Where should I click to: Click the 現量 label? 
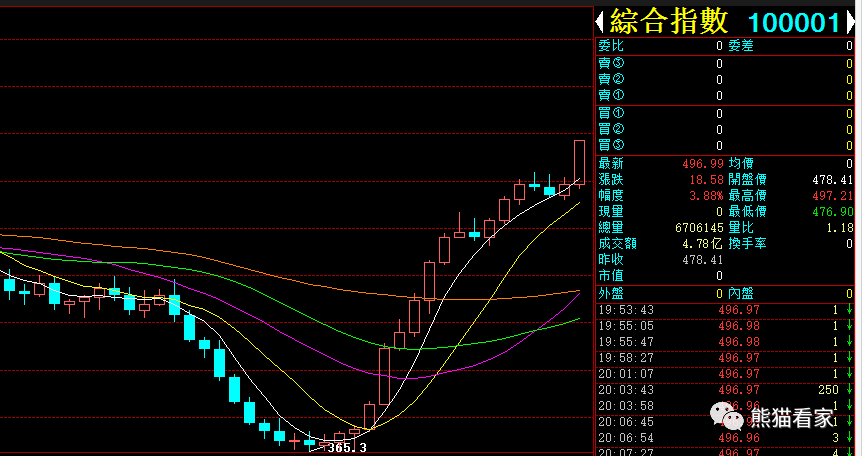click(611, 211)
